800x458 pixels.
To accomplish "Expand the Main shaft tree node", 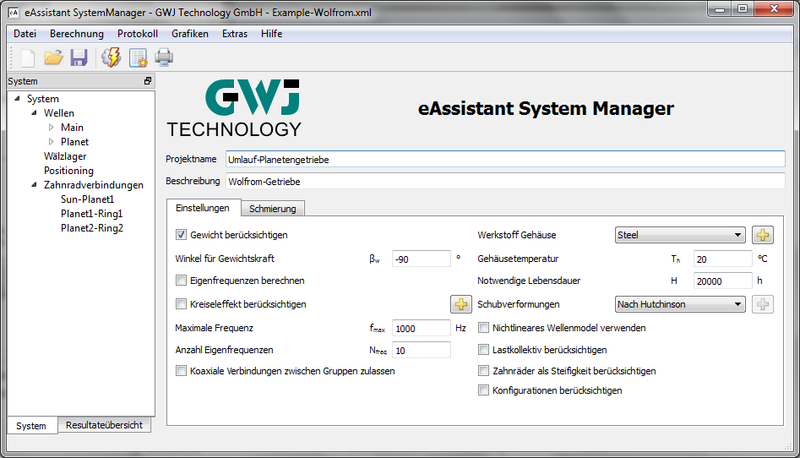I will (52, 128).
